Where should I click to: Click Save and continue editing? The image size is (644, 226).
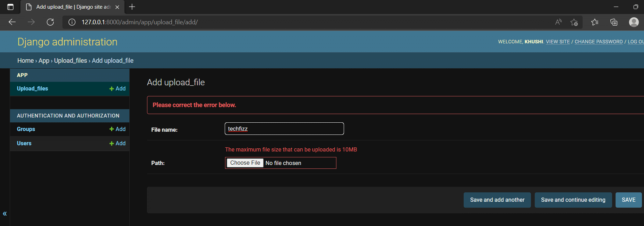point(573,200)
